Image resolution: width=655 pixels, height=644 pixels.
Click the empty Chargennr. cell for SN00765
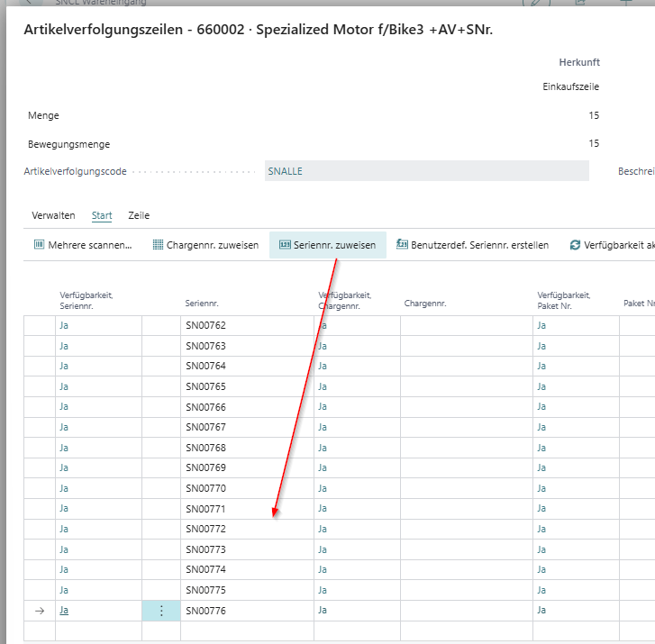466,386
